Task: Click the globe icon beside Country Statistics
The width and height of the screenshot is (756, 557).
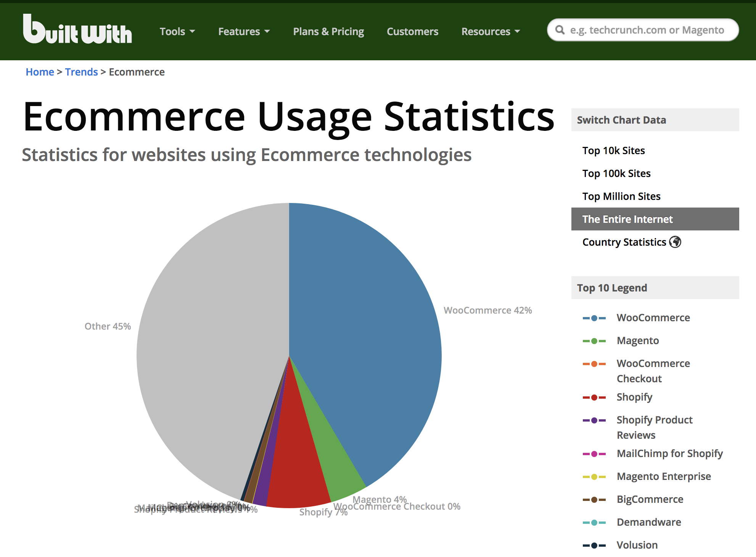Action: pos(675,242)
